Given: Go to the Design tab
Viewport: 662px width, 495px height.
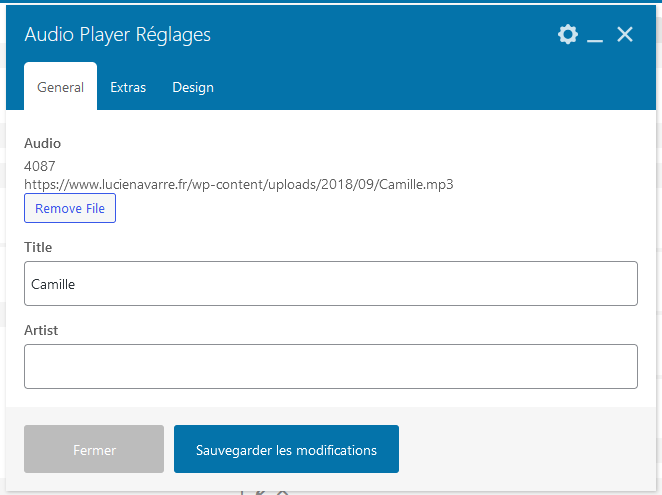Looking at the screenshot, I should [193, 87].
